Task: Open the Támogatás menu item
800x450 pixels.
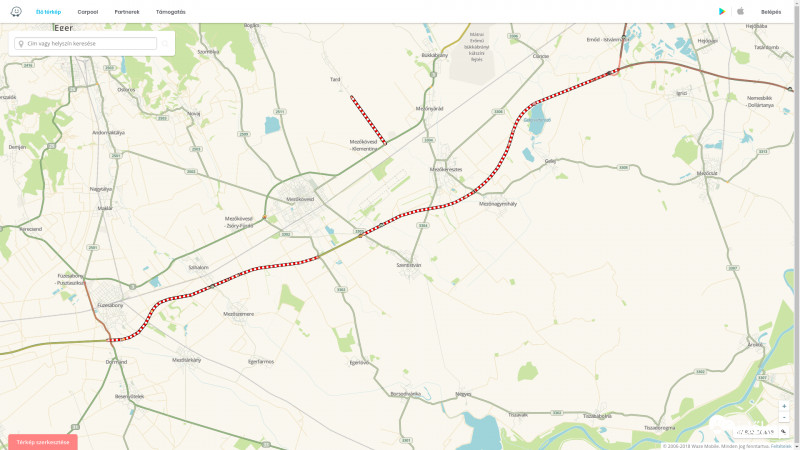Action: (171, 12)
